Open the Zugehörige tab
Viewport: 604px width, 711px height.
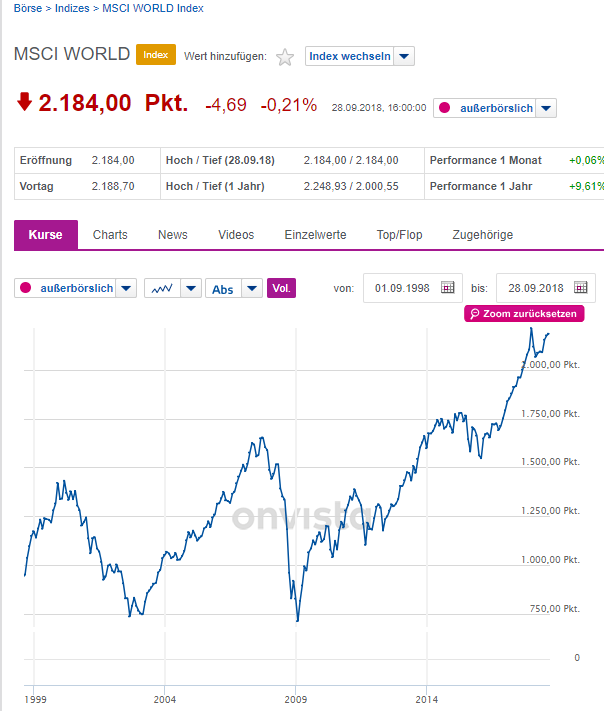(482, 235)
